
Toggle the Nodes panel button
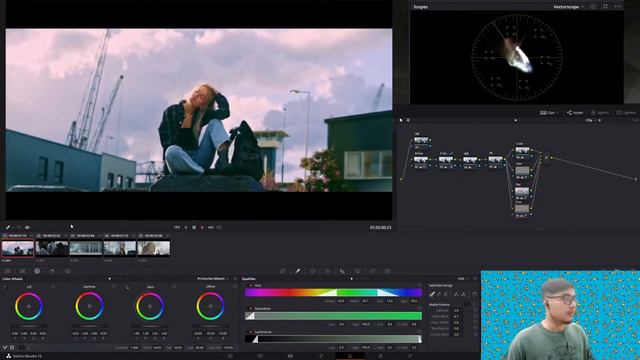tap(575, 113)
